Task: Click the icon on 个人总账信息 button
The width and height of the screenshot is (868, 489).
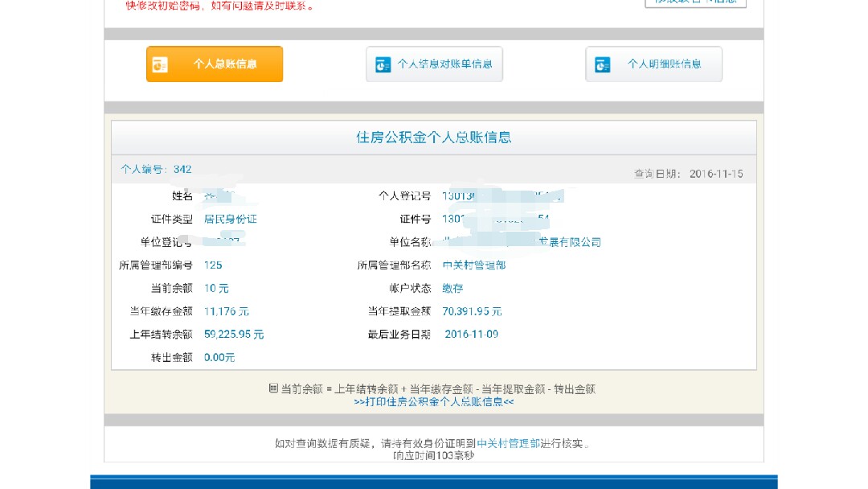Action: click(160, 65)
